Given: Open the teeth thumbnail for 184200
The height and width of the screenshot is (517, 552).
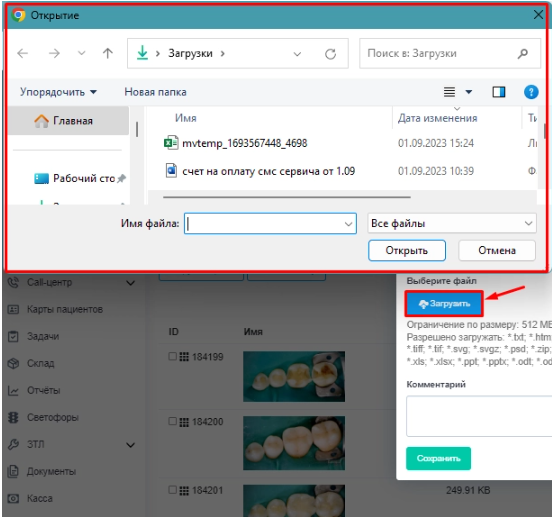Looking at the screenshot, I should [294, 443].
